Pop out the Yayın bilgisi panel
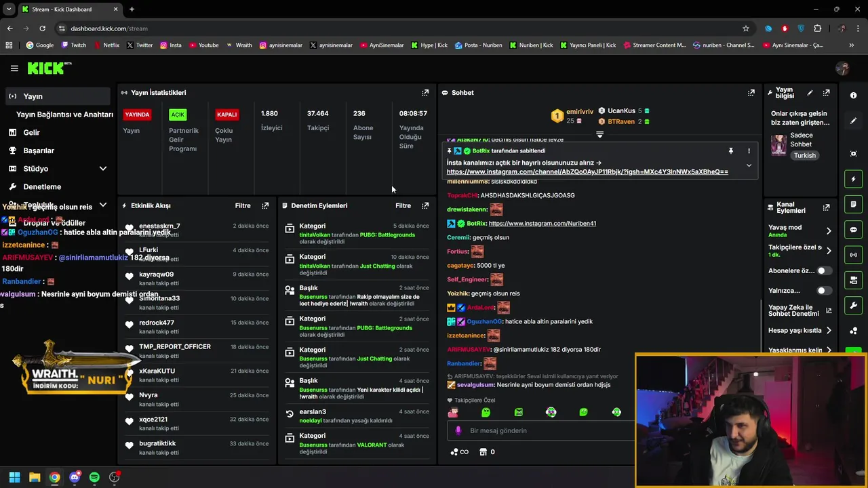Viewport: 868px width, 488px height. (826, 93)
